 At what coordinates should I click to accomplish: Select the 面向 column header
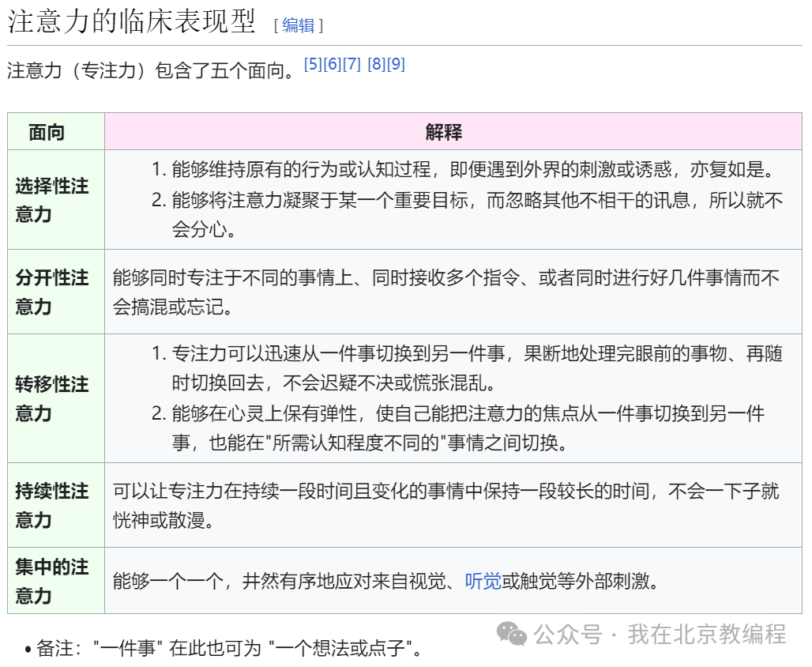(47, 132)
